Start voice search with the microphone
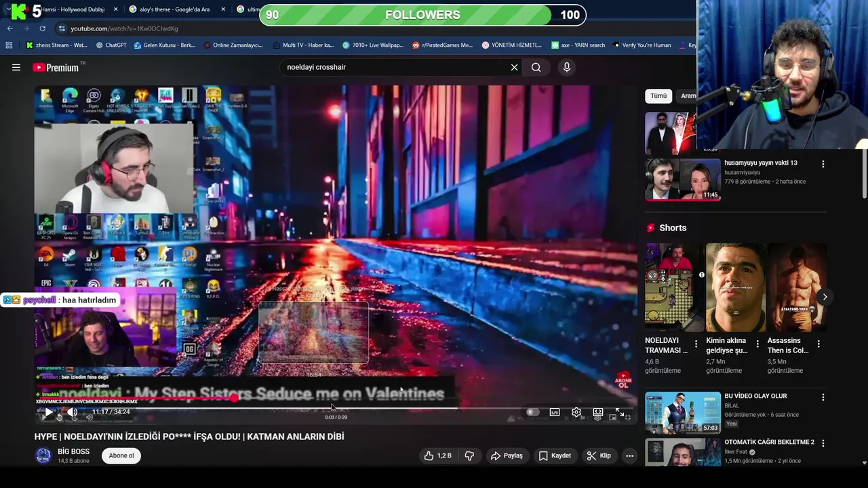 click(567, 67)
